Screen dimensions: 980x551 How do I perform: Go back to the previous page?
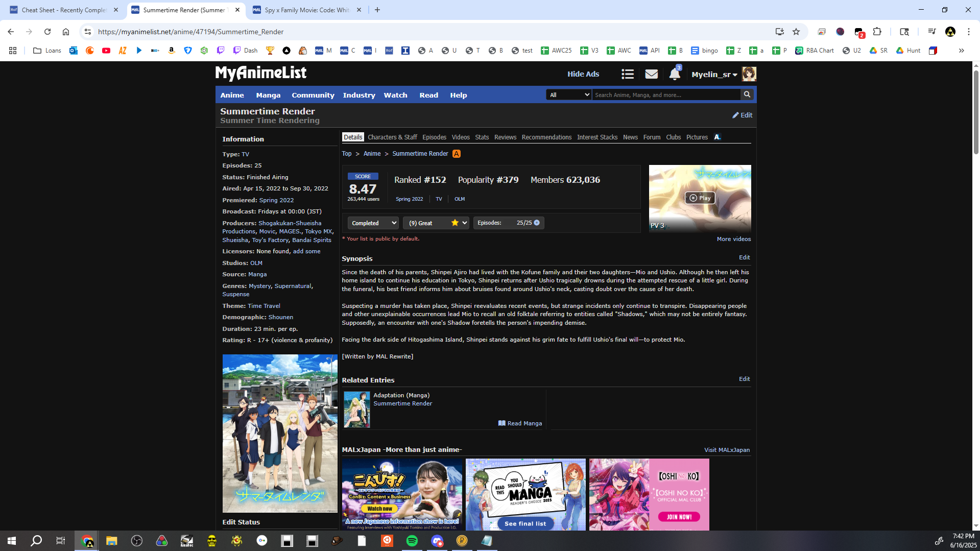point(11,32)
